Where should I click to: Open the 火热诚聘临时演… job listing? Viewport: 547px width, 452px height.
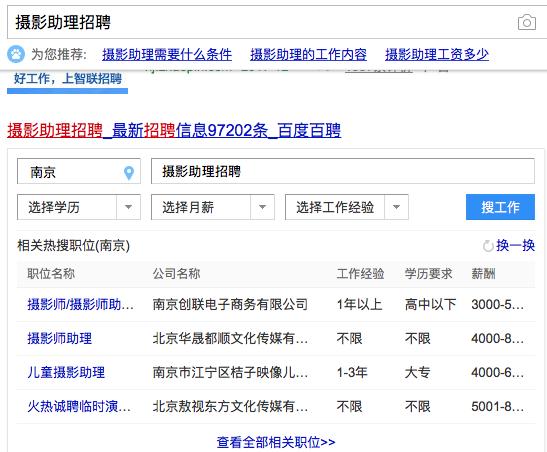pos(79,407)
